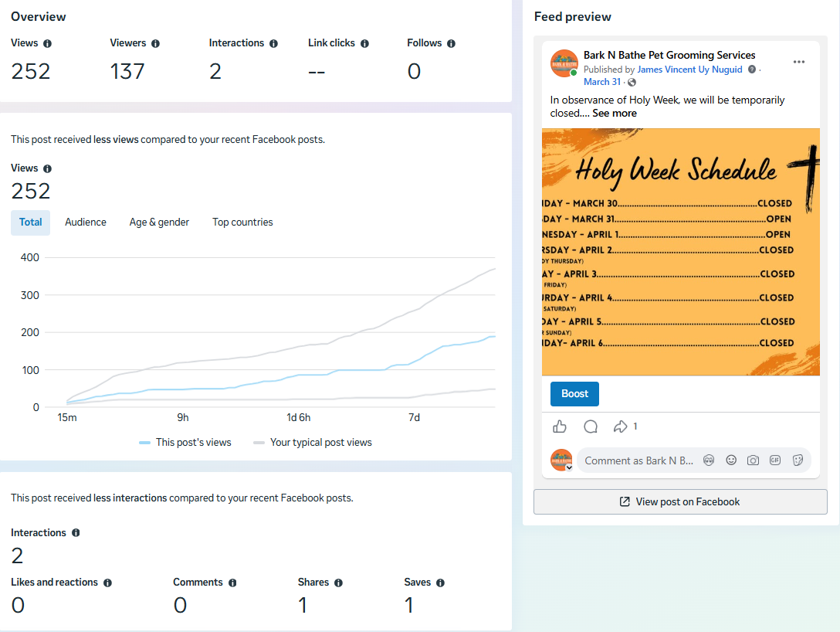
Task: Switch to the Audience tab
Action: (86, 222)
